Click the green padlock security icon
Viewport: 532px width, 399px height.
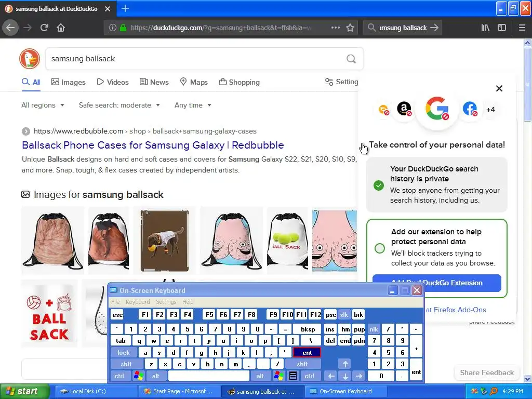coord(123,28)
